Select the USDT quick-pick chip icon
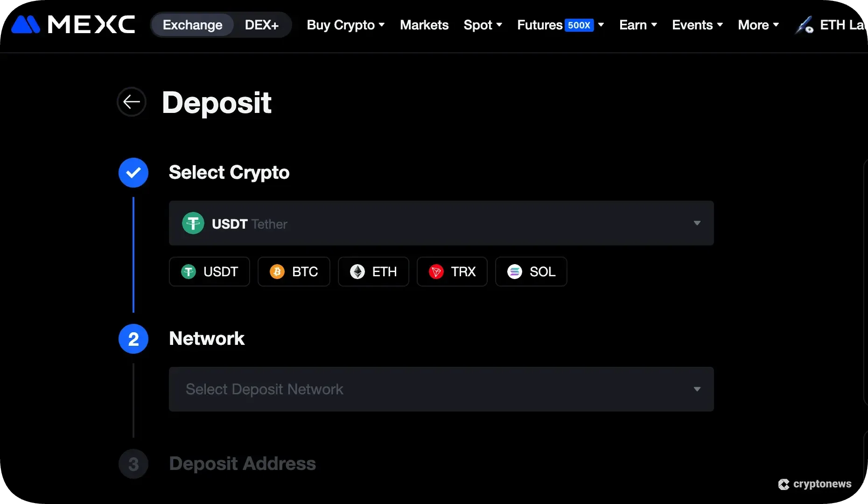 [x=189, y=272]
